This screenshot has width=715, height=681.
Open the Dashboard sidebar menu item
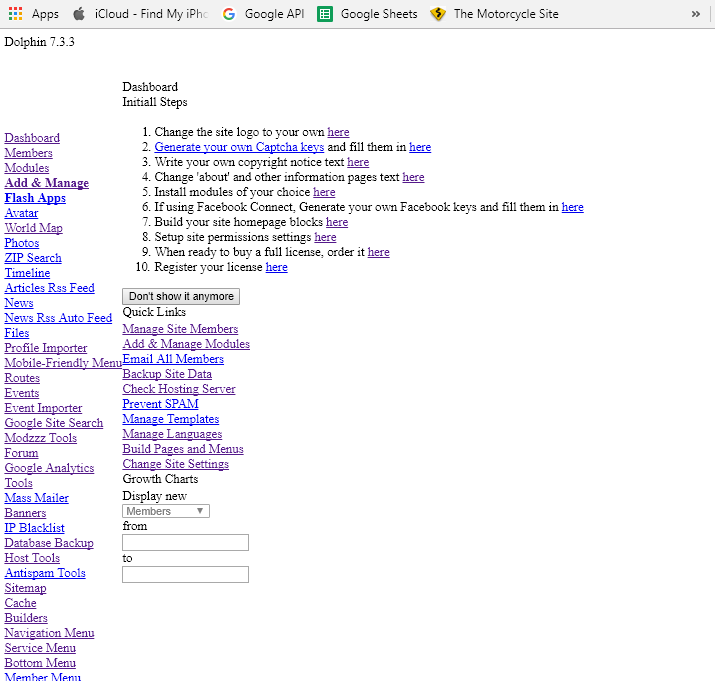point(32,138)
